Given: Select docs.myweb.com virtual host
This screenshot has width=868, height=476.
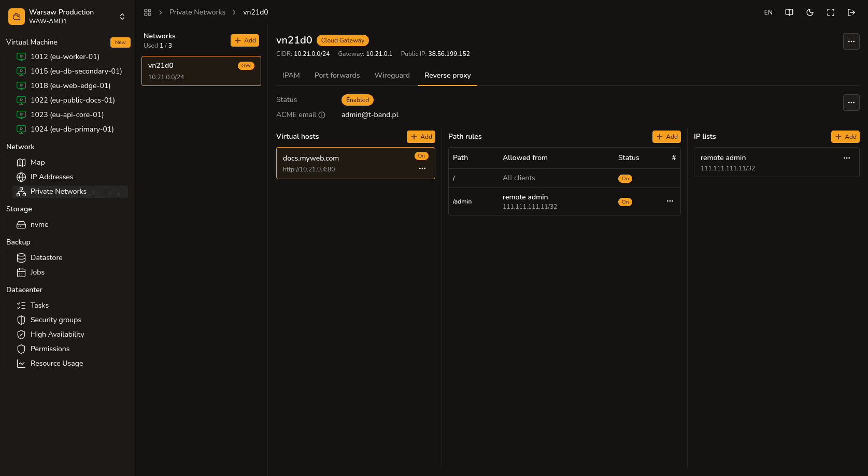Looking at the screenshot, I should (x=355, y=163).
